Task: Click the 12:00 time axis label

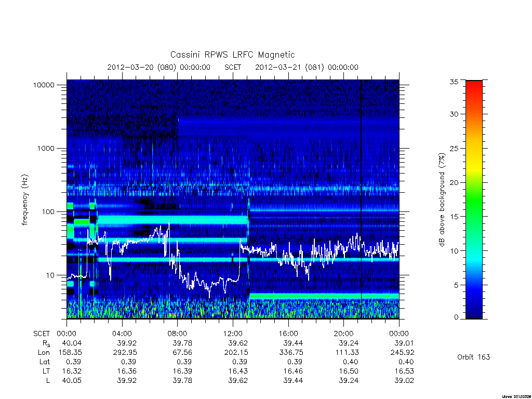Action: 233,334
